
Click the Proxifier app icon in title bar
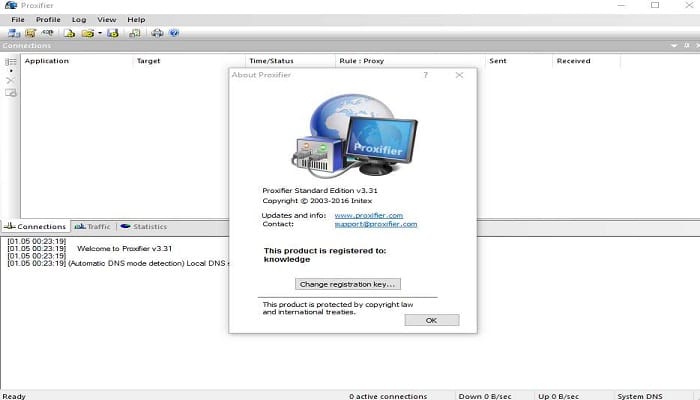pyautogui.click(x=10, y=5)
